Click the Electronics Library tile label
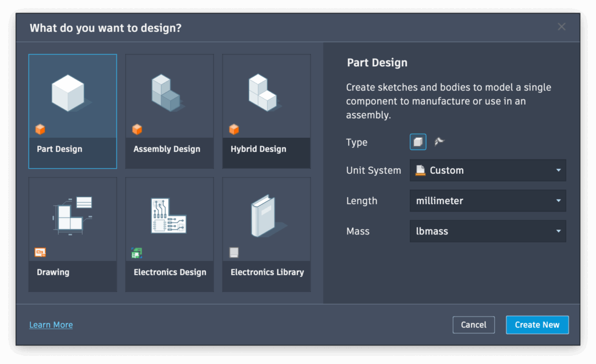This screenshot has height=364, width=596. (267, 272)
